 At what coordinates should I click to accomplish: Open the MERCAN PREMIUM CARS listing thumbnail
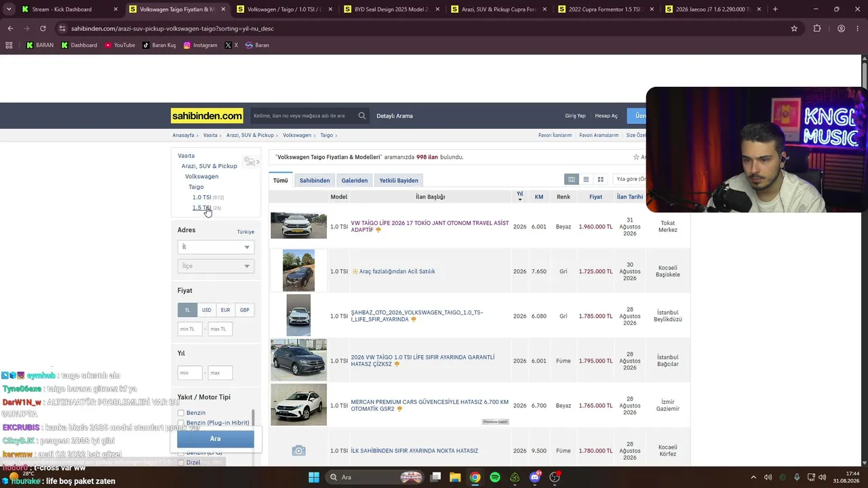298,405
